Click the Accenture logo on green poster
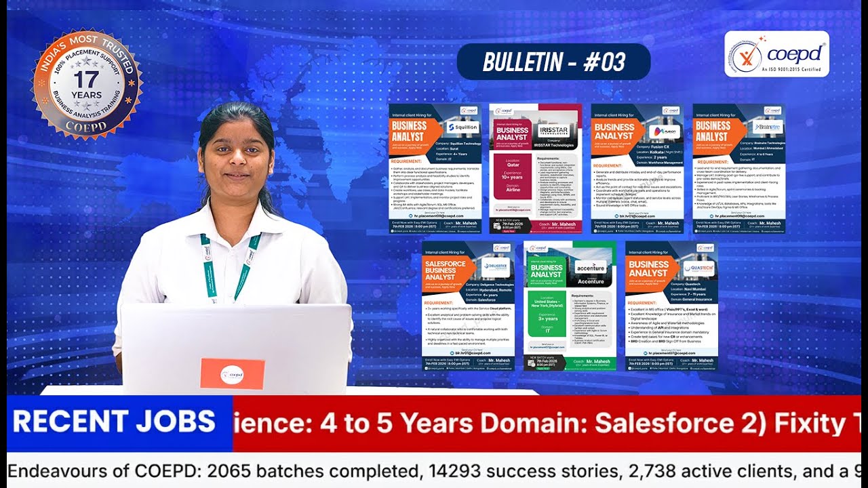868x488 pixels. tap(591, 268)
